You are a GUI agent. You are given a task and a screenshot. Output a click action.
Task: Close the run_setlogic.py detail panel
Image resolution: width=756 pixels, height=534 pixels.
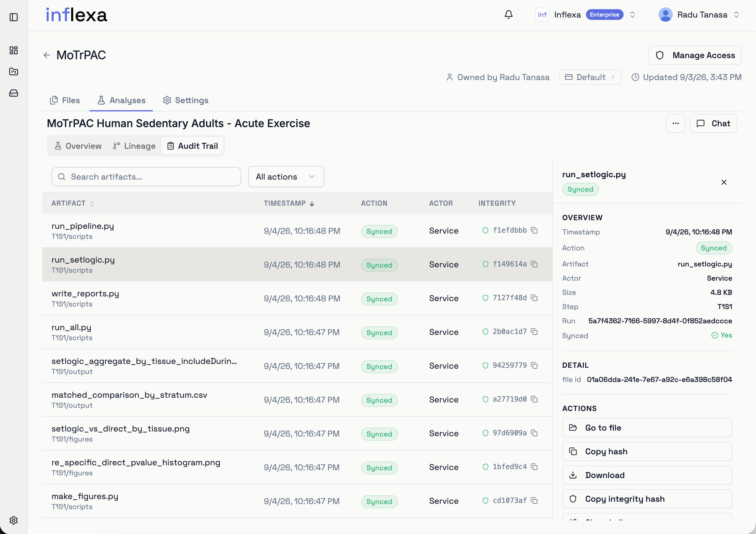point(724,182)
